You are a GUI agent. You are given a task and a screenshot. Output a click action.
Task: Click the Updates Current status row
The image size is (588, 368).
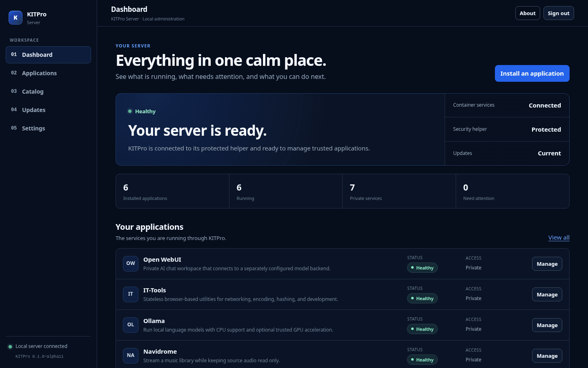pos(507,153)
